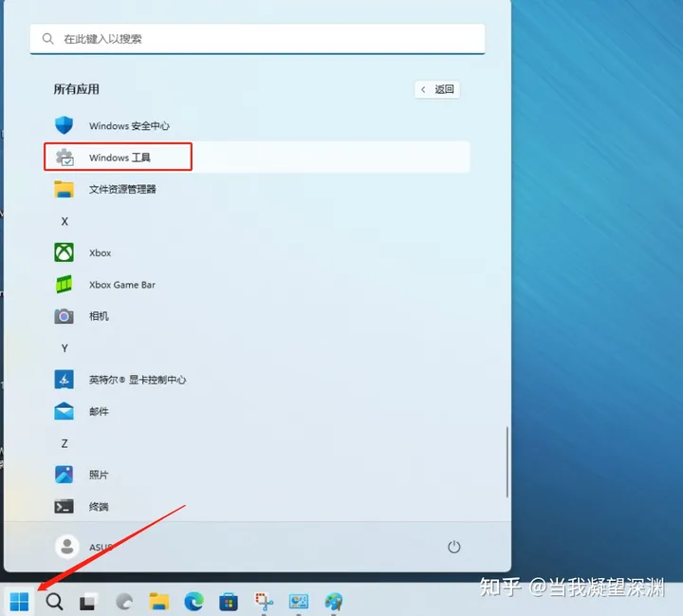Launch Microsoft Edge from the taskbar
Viewport: 683px width, 616px height.
pos(194,602)
